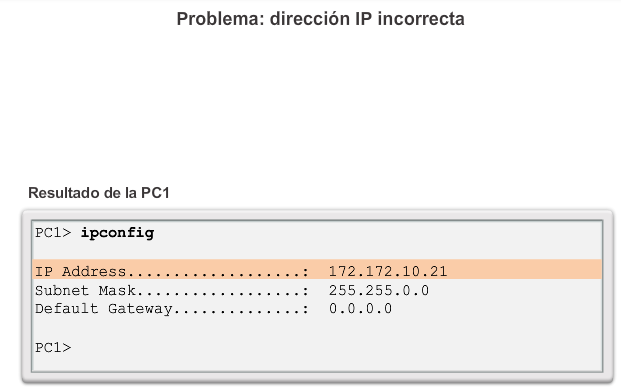Screen dimensions: 621x392
Task: Click the Subnet Mask label
Action: (85, 290)
